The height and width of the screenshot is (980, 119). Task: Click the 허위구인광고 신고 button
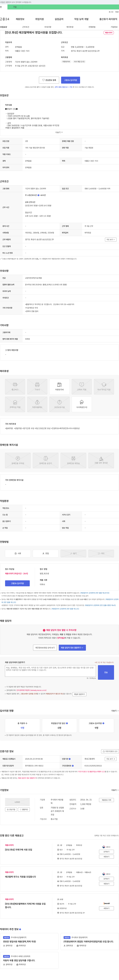(x=110, y=751)
